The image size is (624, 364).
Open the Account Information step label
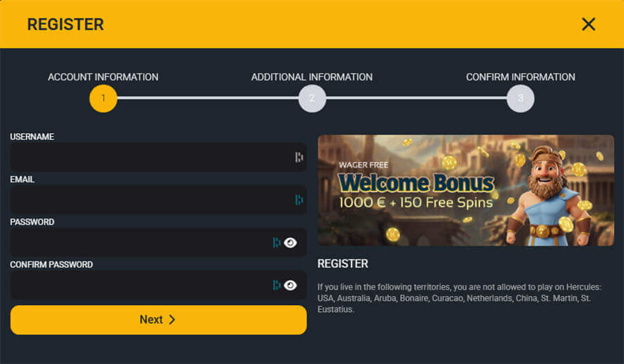103,77
